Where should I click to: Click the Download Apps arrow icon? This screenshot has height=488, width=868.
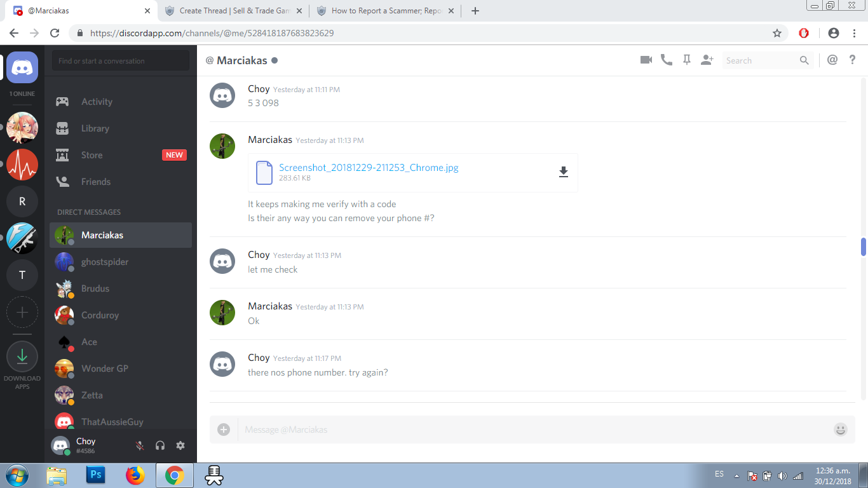22,356
